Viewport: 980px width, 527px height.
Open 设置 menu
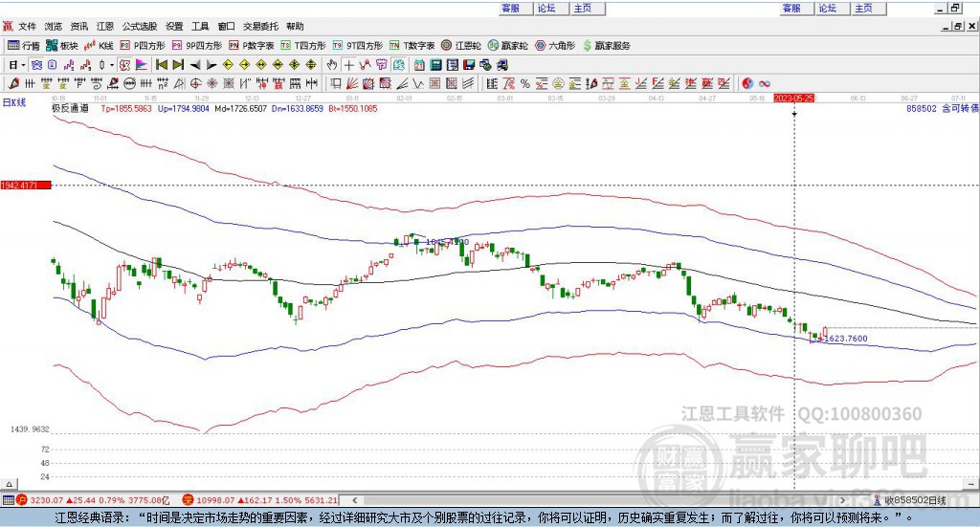tap(174, 26)
